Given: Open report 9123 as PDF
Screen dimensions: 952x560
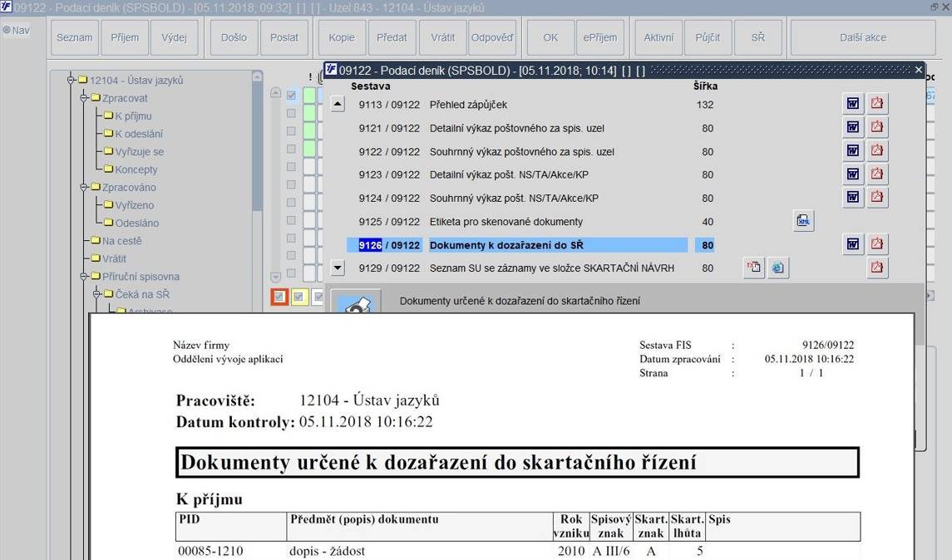Looking at the screenshot, I should click(877, 174).
